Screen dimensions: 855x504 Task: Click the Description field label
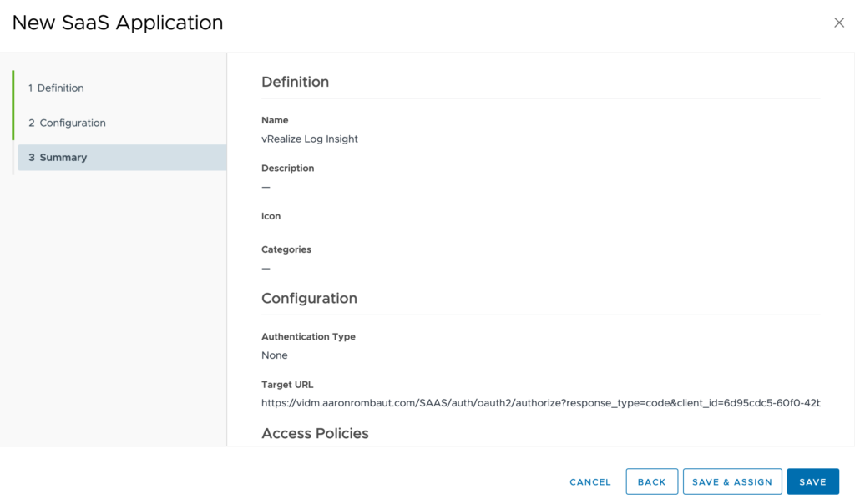pos(288,168)
